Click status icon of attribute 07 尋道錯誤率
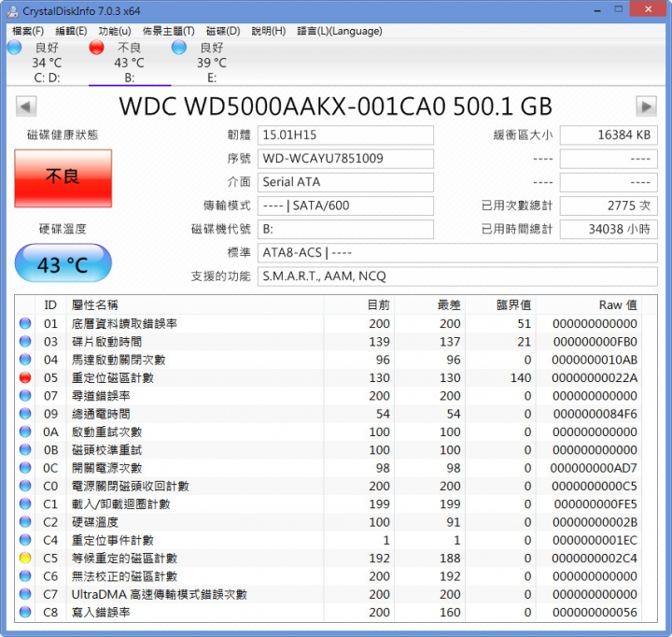This screenshot has width=672, height=637. pos(25,395)
